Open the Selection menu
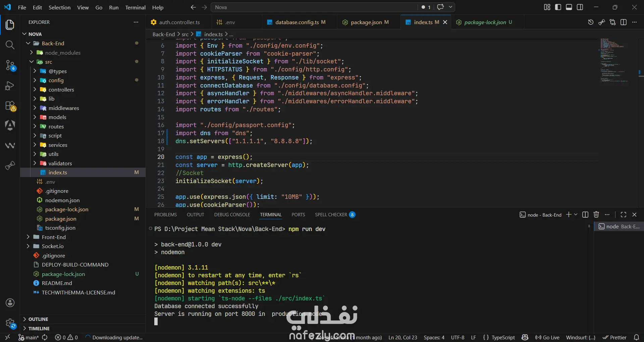Viewport: 644px width, 342px height. [x=59, y=7]
